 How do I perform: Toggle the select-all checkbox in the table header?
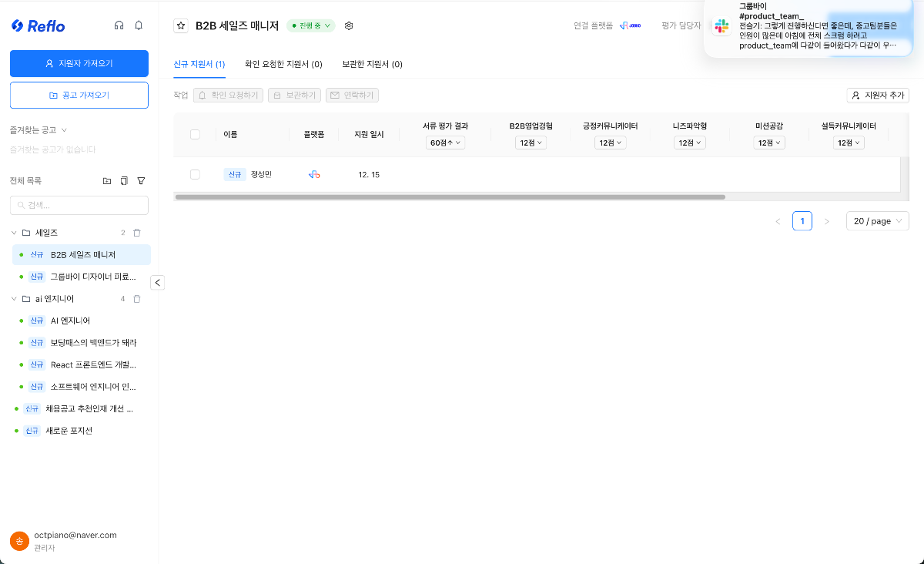tap(195, 134)
